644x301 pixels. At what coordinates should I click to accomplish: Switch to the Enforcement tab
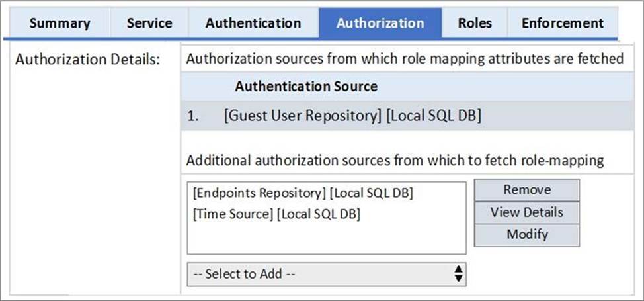[562, 23]
